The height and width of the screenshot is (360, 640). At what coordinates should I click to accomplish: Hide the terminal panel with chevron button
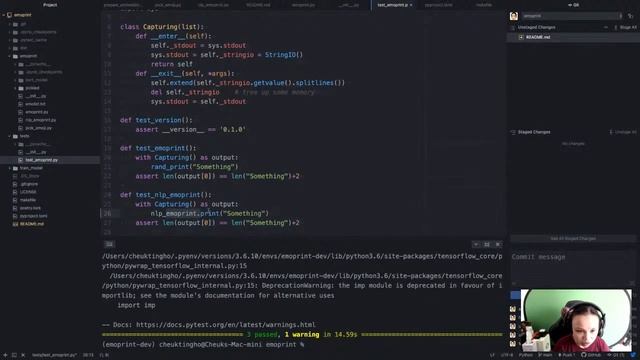click(x=476, y=244)
